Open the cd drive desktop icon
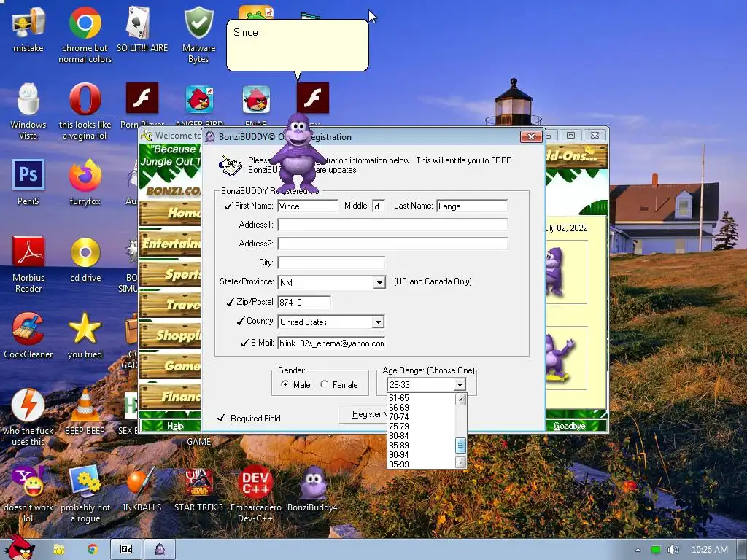 [x=85, y=259]
